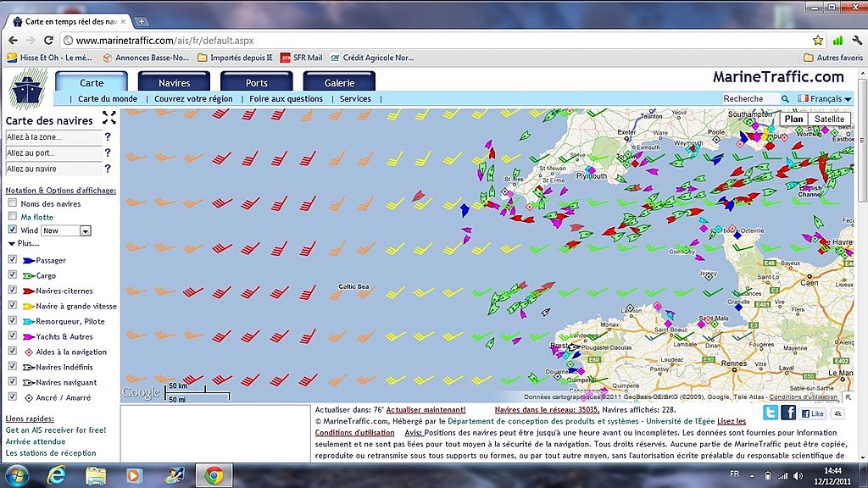Click the blue passenger ship off Cornwall
Image resolution: width=868 pixels, height=488 pixels.
[465, 210]
